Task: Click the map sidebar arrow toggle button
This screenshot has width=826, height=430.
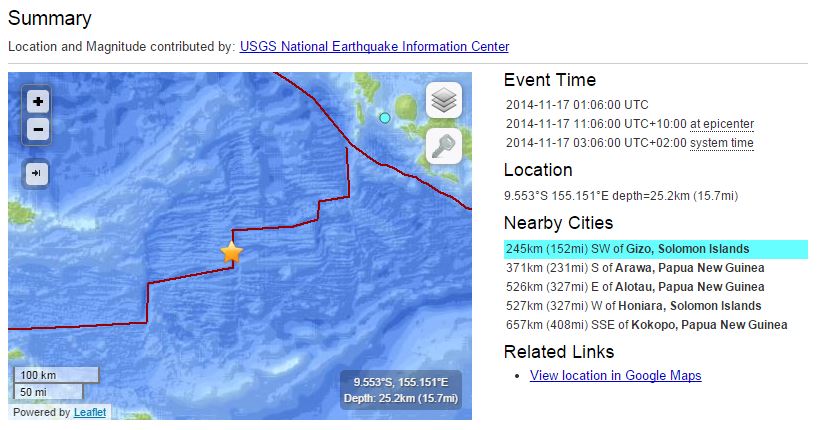Action: click(37, 174)
